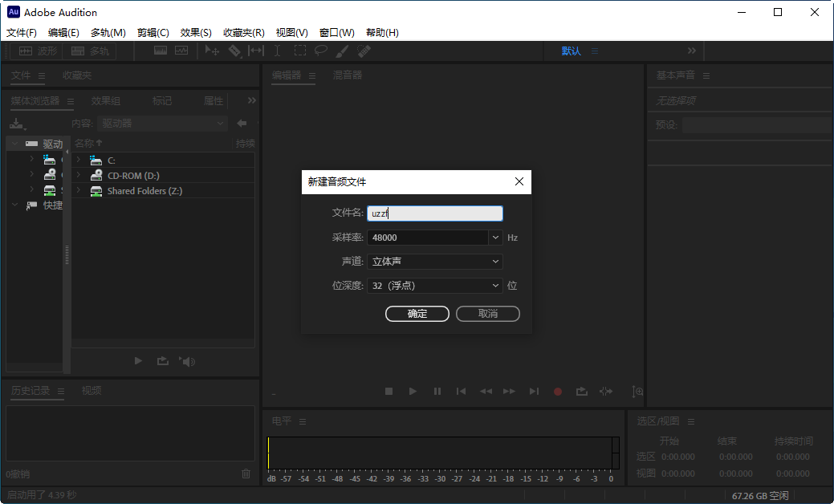Switch to Multitrack view
834x504 pixels.
pyautogui.click(x=88, y=51)
